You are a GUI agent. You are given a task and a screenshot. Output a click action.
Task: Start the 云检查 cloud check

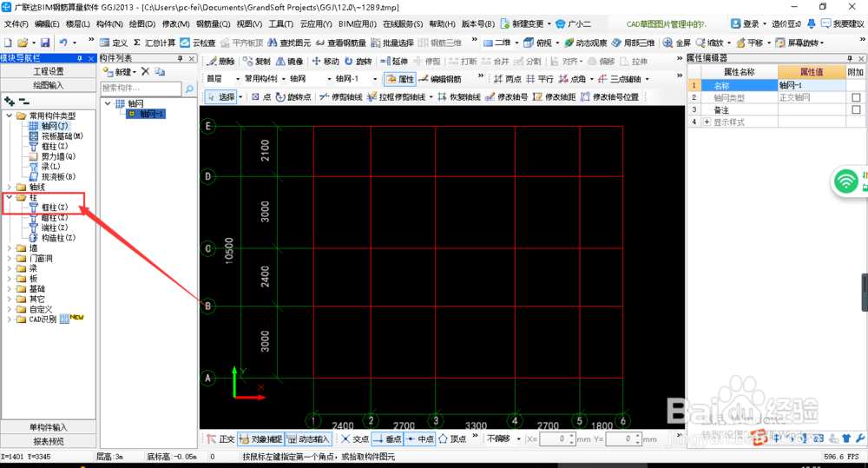point(198,43)
